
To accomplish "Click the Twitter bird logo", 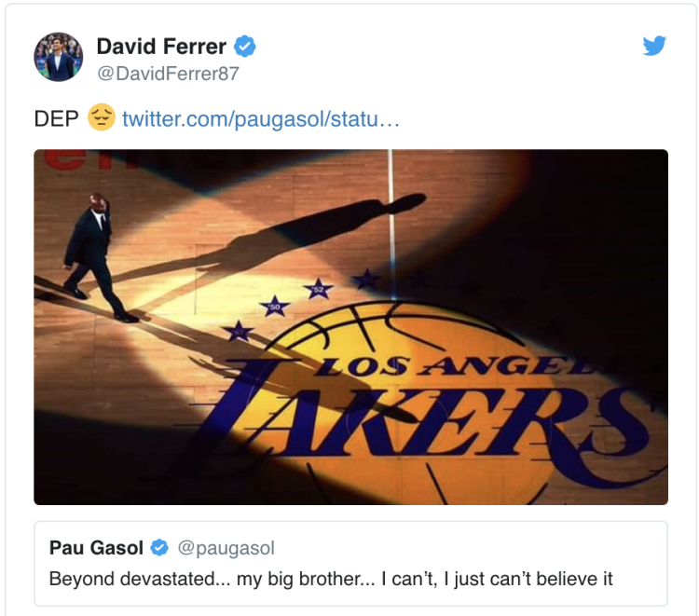I will coord(654,46).
